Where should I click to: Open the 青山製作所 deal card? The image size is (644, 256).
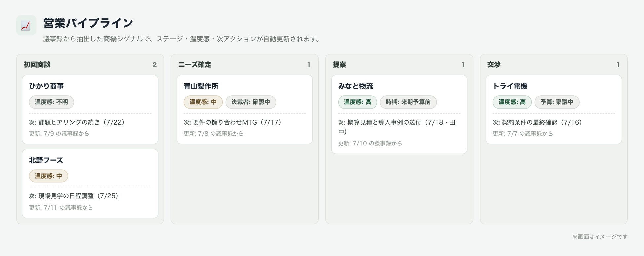point(245,109)
